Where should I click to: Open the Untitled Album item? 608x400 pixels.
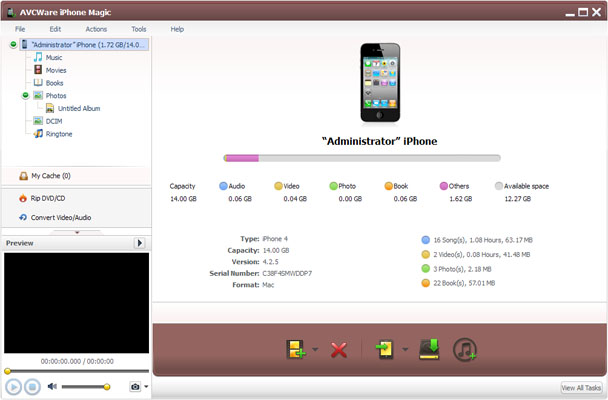(79, 109)
